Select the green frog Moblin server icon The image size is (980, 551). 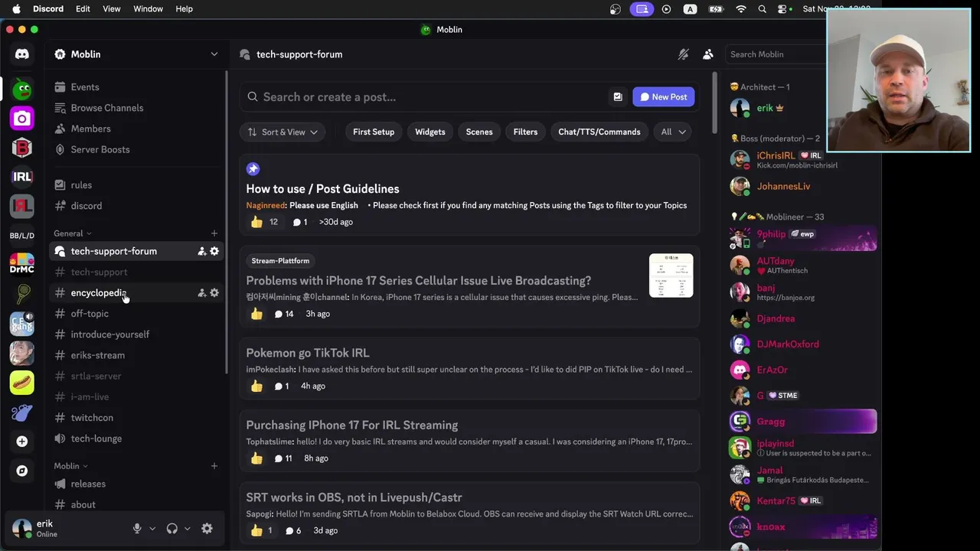click(x=22, y=90)
